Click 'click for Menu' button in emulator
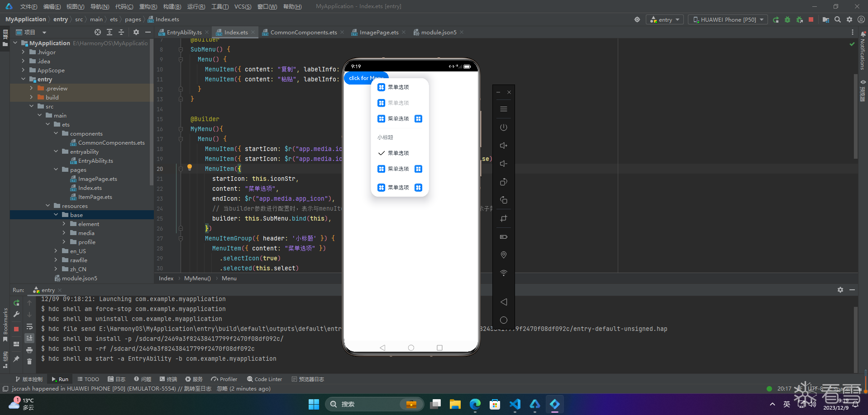 click(x=366, y=78)
